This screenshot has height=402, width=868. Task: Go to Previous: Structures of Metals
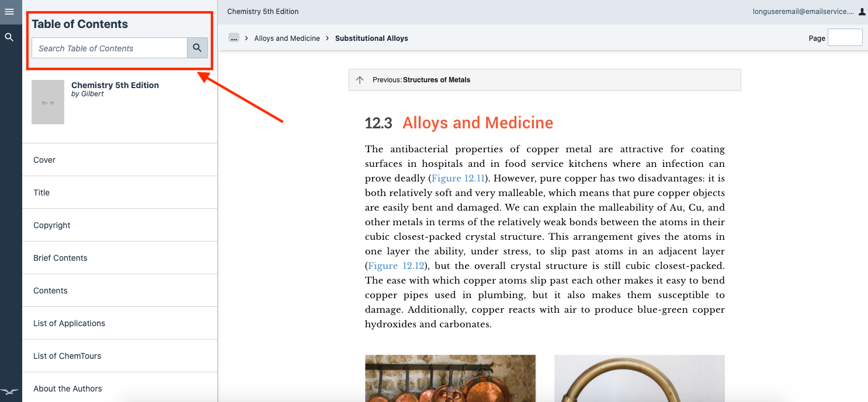click(544, 80)
